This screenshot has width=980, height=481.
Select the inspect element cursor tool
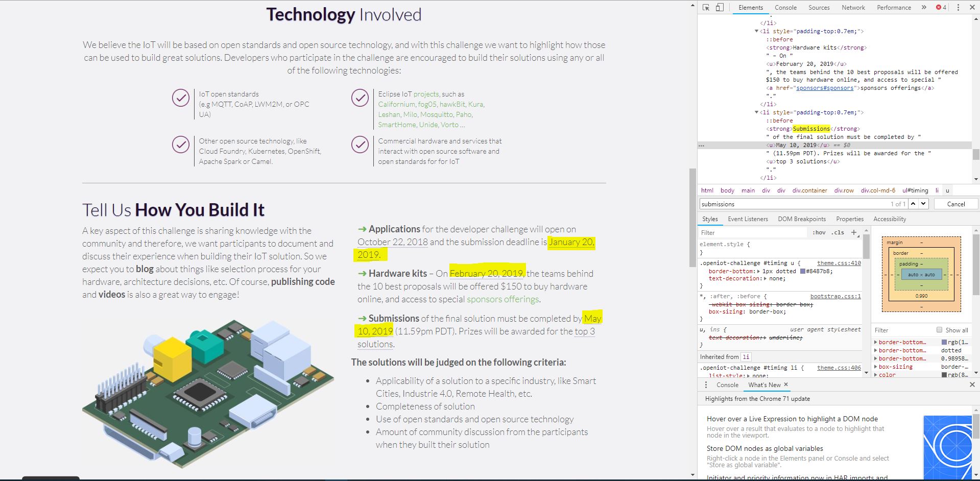[706, 7]
